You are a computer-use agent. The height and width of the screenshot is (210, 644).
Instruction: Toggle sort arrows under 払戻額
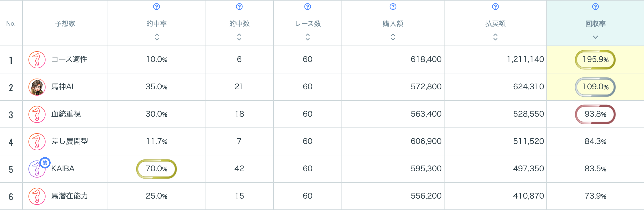tap(495, 37)
